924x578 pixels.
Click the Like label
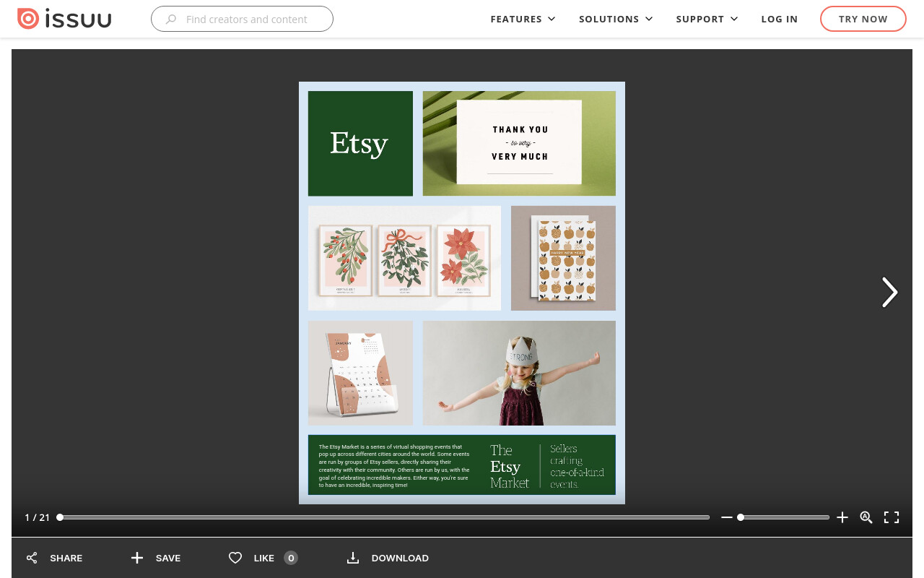(x=264, y=558)
